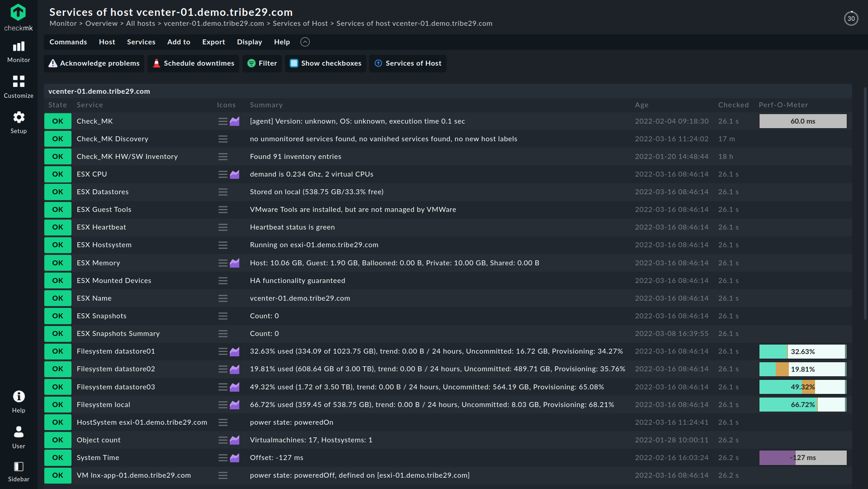Open action menu for System Time
The width and height of the screenshot is (868, 489).
click(223, 458)
